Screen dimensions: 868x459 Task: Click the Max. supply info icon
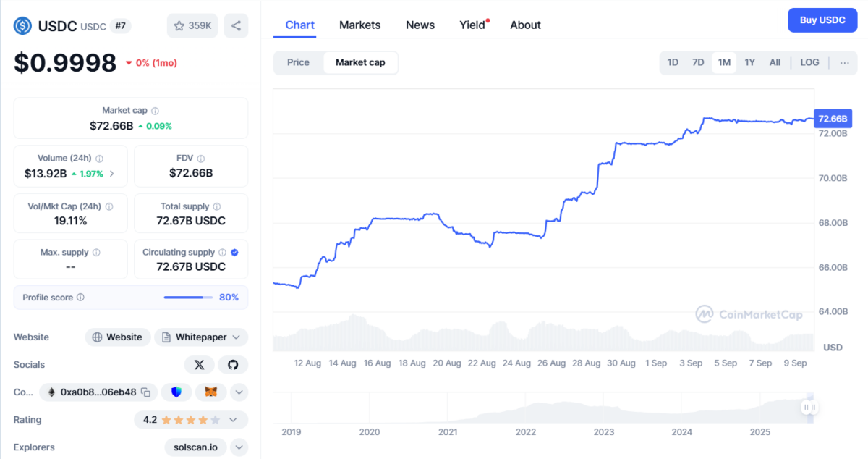click(96, 253)
